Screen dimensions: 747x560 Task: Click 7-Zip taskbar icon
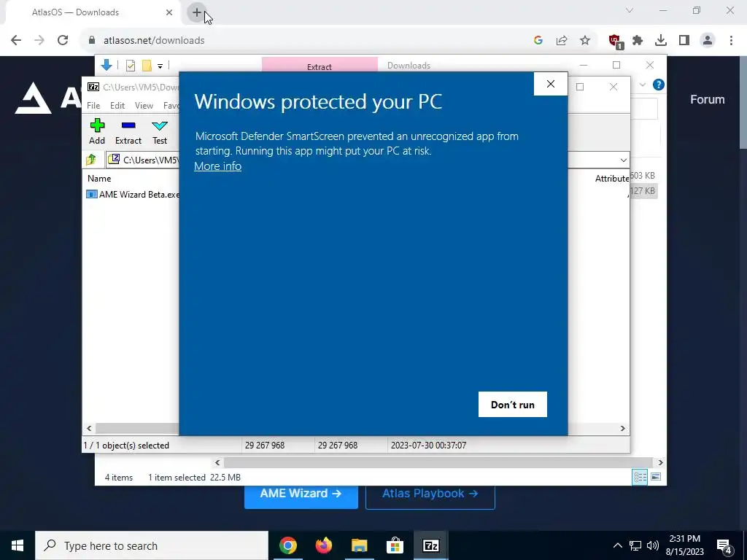pos(430,545)
